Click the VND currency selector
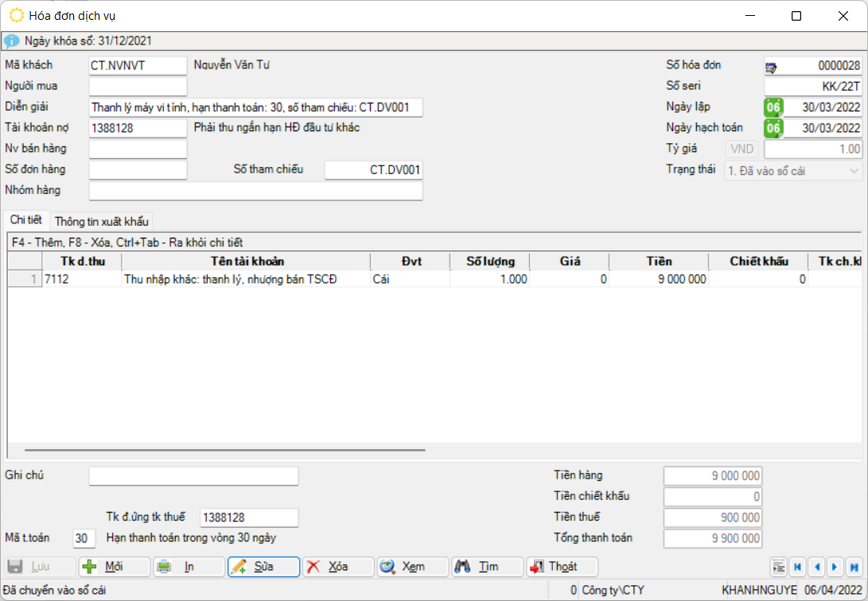This screenshot has height=601, width=868. pos(741,149)
